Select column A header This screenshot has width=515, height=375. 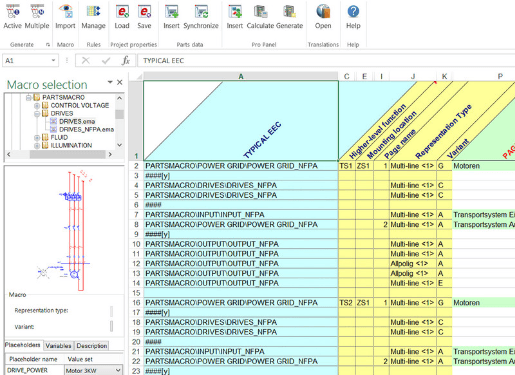coord(241,76)
